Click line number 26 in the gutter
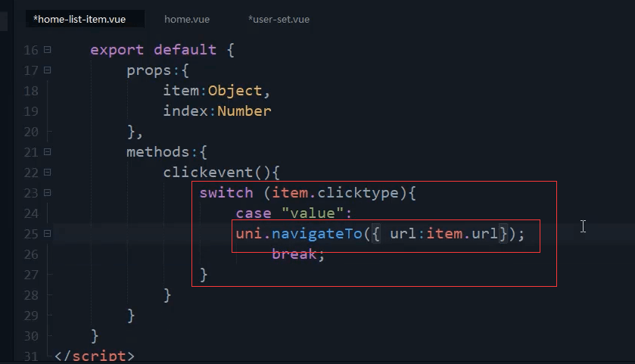 click(x=31, y=254)
